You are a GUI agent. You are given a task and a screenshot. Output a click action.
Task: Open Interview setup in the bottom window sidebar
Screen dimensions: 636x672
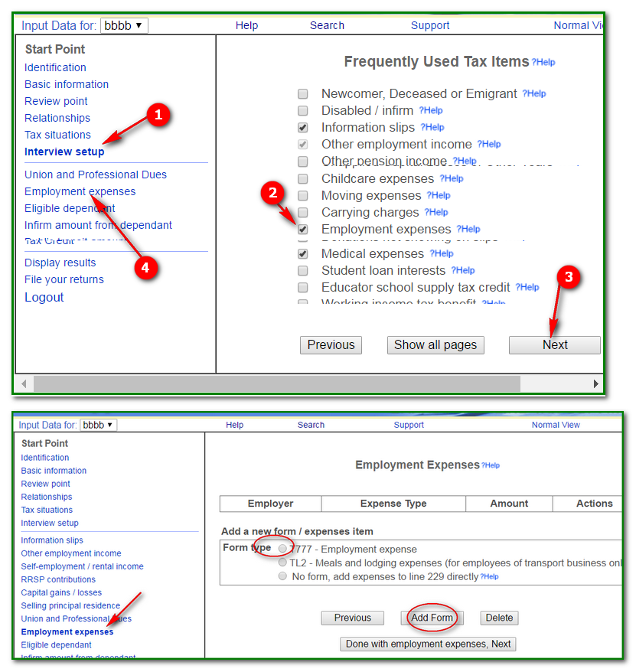pyautogui.click(x=50, y=523)
